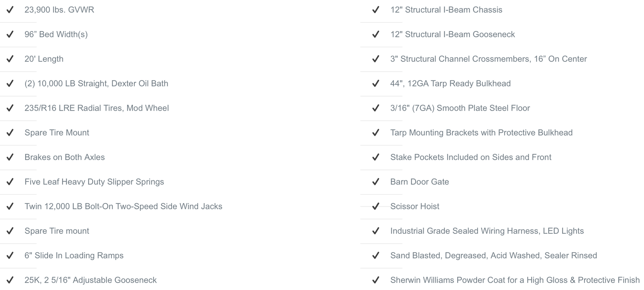Viewport: 644px width, 290px height.
Task: Click the checkmark beside Five Leaf Heavy Duty Slipper Springs
Action: [x=10, y=182]
